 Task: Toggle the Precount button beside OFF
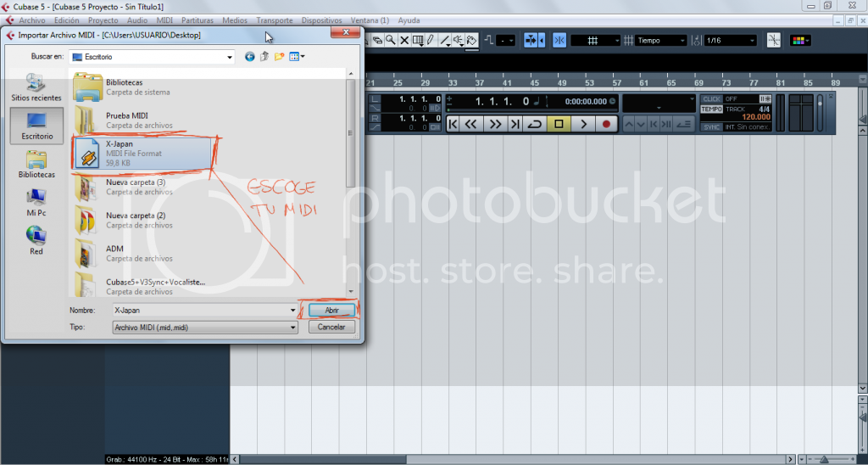[x=765, y=98]
